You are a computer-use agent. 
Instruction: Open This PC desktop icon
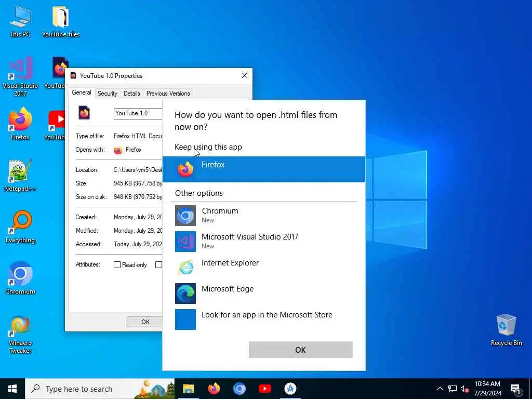tap(20, 21)
